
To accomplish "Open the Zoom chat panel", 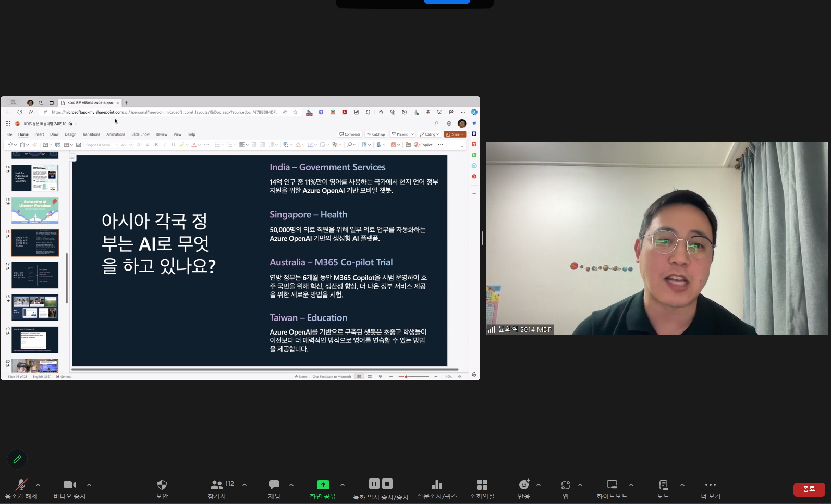I will (274, 489).
